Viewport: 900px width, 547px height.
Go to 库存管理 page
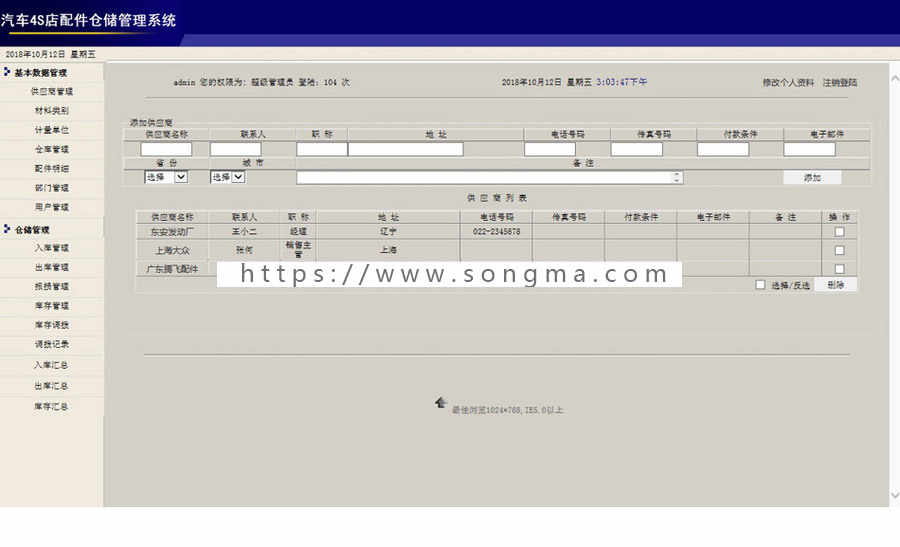52,305
